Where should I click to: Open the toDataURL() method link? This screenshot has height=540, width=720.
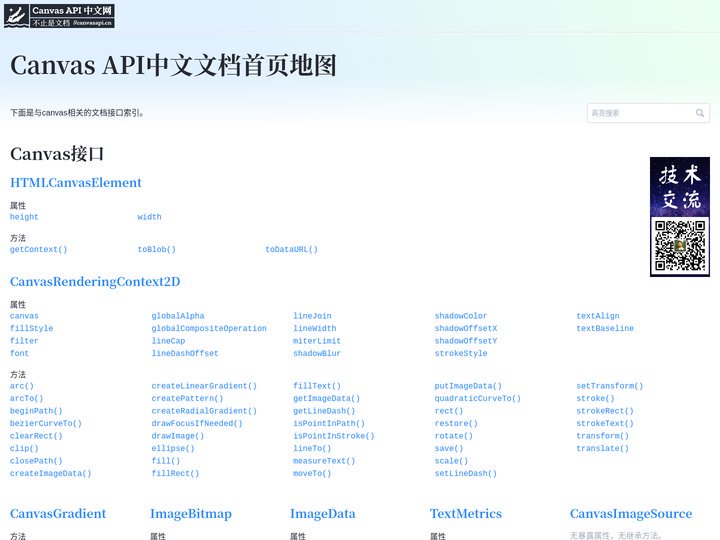pyautogui.click(x=292, y=249)
